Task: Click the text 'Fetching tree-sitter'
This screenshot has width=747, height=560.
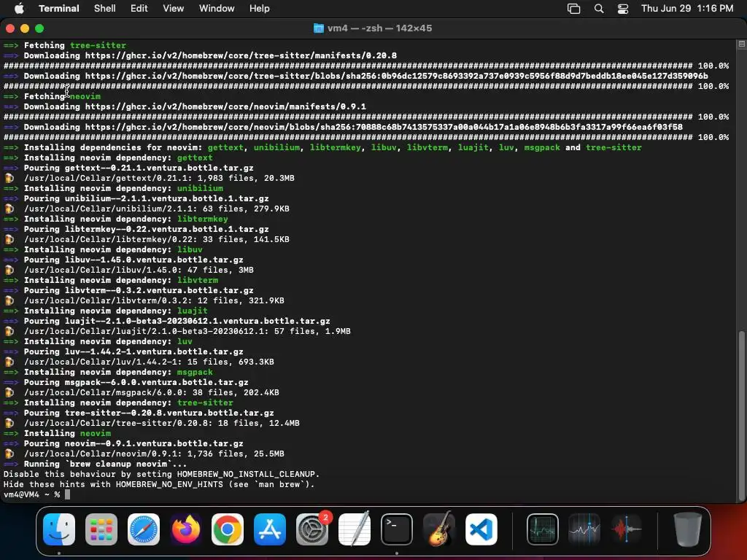Action: tap(75, 45)
